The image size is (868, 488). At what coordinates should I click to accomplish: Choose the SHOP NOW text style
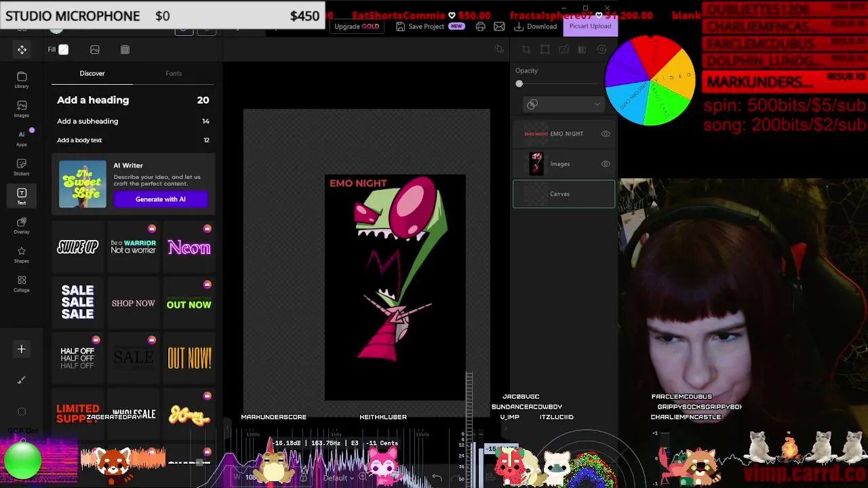(134, 303)
